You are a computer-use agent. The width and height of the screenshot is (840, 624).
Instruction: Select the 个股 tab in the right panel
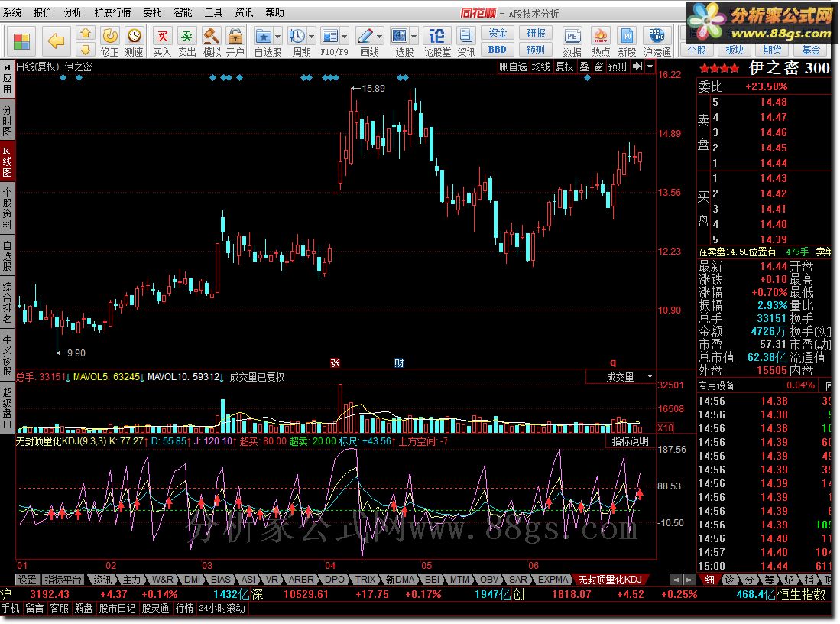pyautogui.click(x=697, y=50)
